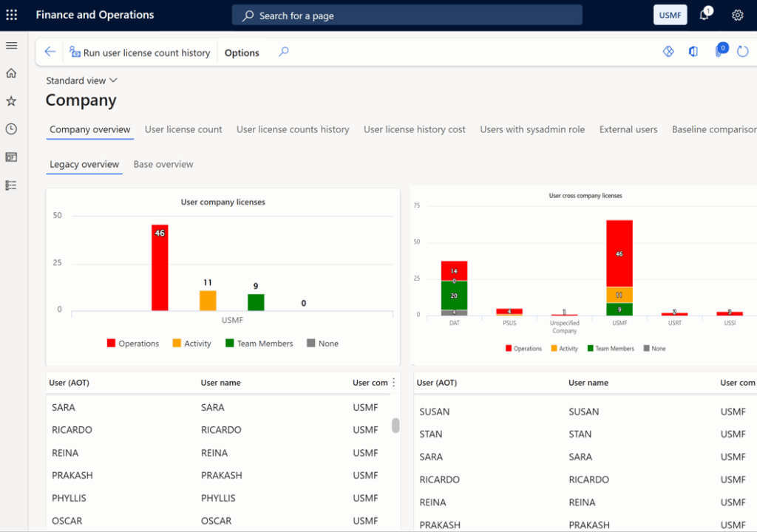The height and width of the screenshot is (532, 757).
Task: Select OSCAR row in left grid
Action: 219,521
